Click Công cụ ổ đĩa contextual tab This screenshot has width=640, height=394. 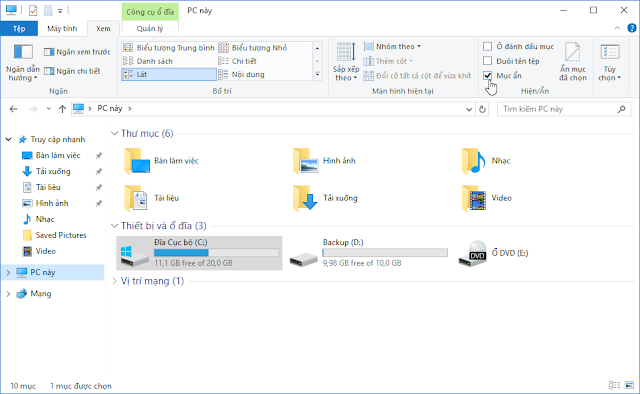coord(150,11)
